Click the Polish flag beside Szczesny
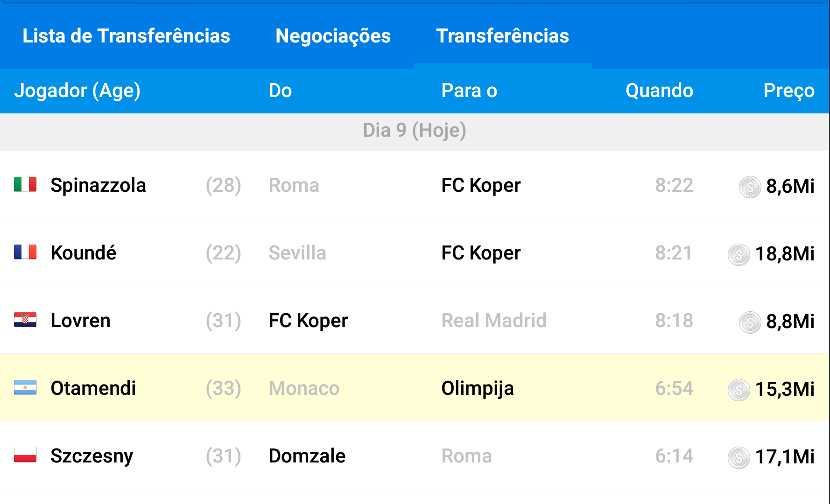The image size is (830, 504). pyautogui.click(x=25, y=455)
